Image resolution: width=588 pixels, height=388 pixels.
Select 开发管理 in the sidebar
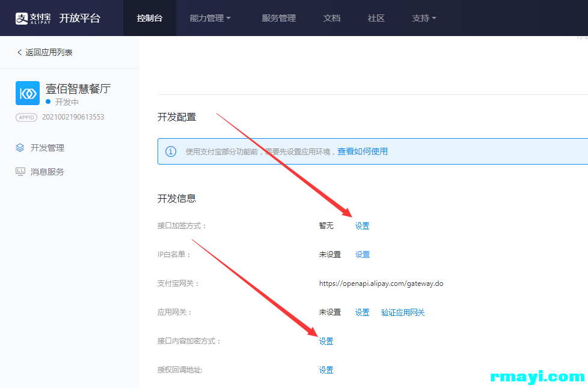[47, 148]
